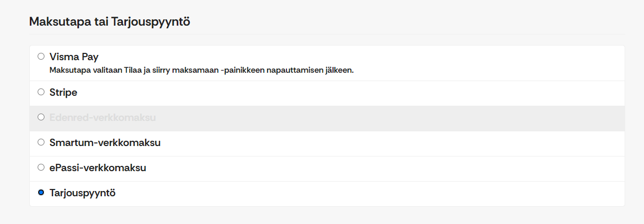Viewport: 644px width, 224px height.
Task: Click the Stripe label text
Action: 63,93
